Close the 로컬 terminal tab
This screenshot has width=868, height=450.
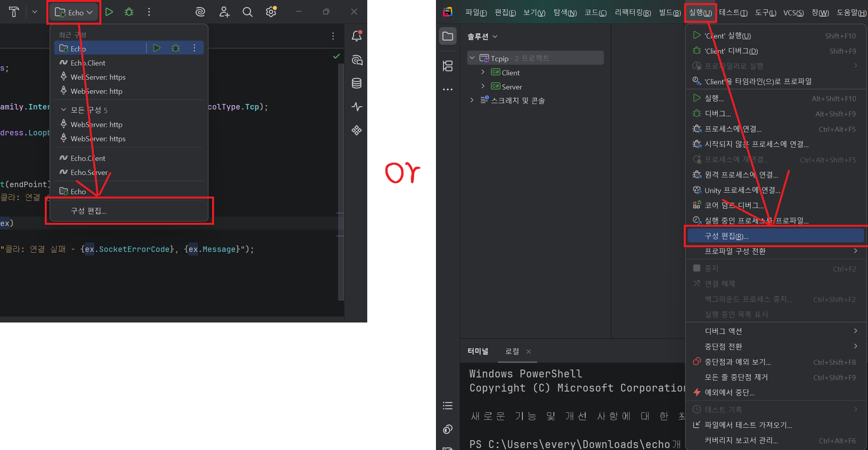click(x=529, y=352)
